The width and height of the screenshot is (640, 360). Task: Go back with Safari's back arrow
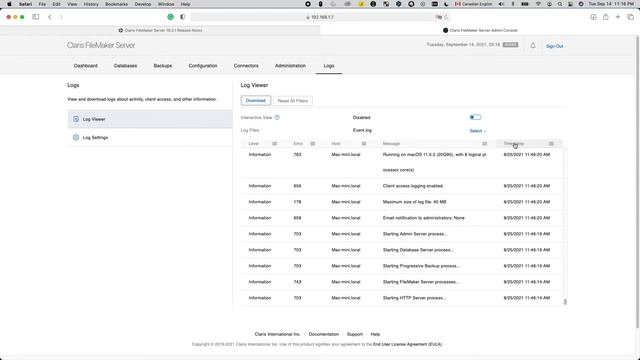50,17
